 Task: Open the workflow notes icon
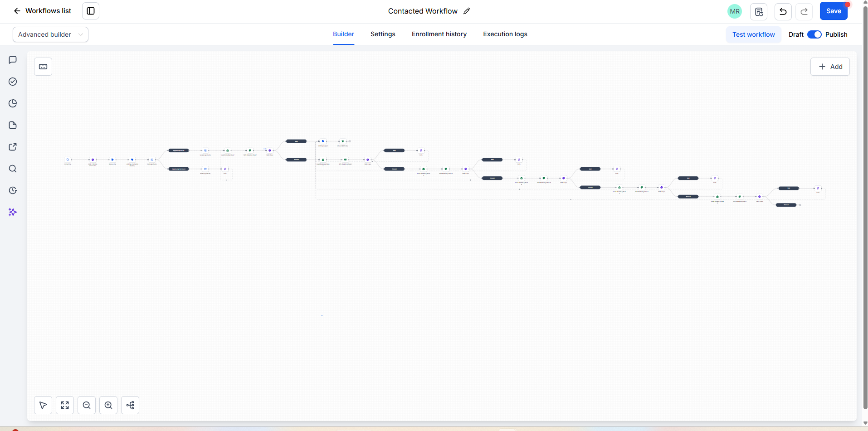pos(759,11)
